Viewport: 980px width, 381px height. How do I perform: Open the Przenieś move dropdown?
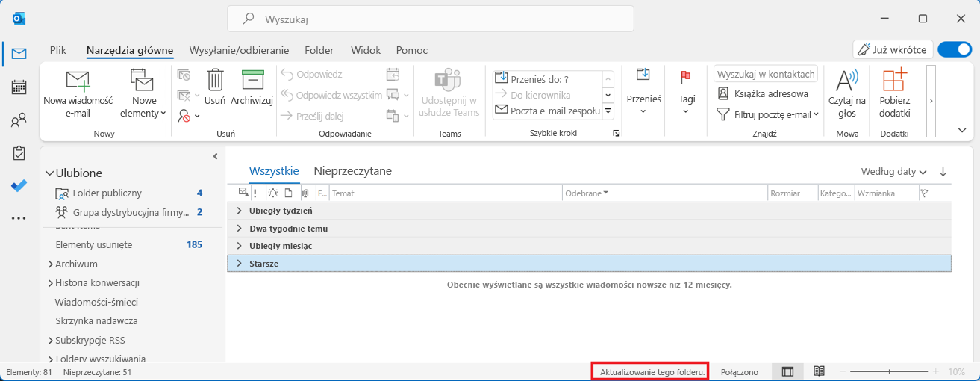click(643, 93)
